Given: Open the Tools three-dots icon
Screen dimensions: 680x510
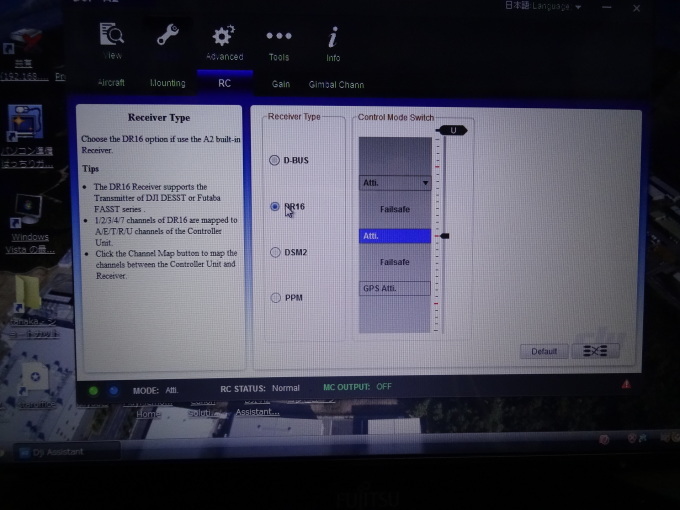Looking at the screenshot, I should [279, 36].
